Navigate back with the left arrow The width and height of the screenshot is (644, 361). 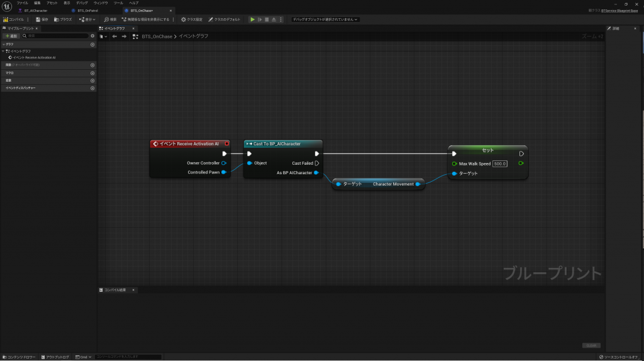114,36
